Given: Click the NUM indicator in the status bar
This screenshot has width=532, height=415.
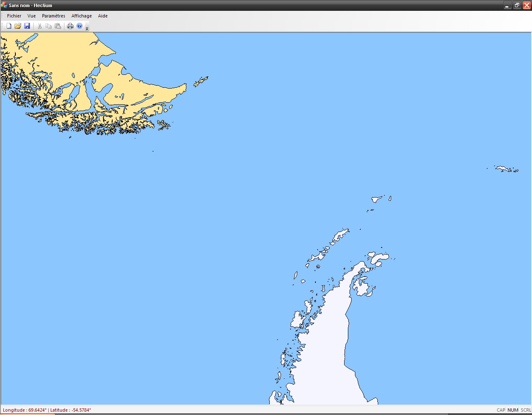Looking at the screenshot, I should (x=513, y=410).
